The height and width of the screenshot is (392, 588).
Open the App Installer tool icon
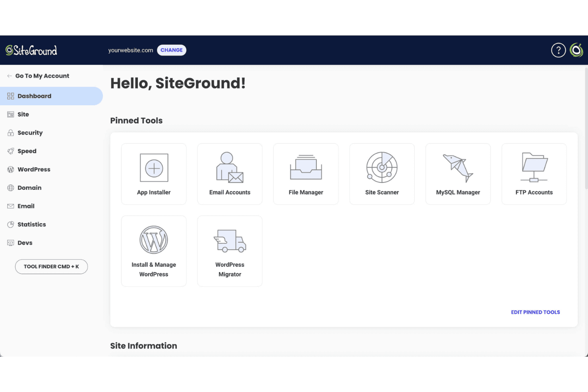coord(154,168)
